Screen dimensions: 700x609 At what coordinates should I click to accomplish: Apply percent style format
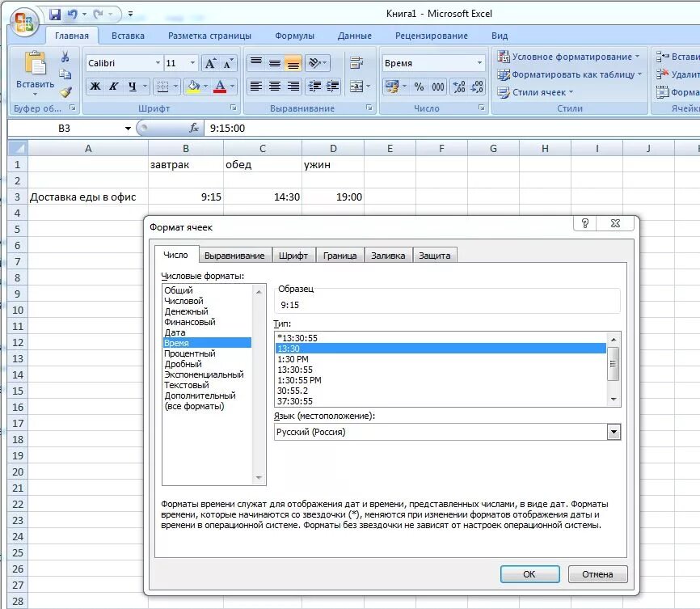419,87
